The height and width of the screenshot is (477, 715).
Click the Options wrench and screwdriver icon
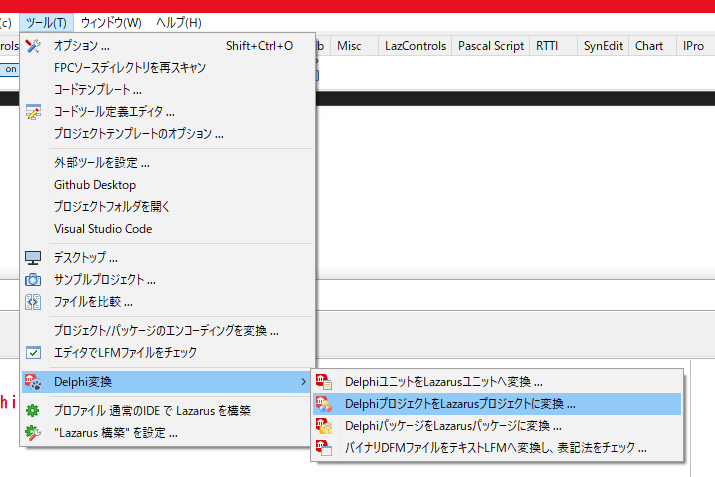(33, 46)
